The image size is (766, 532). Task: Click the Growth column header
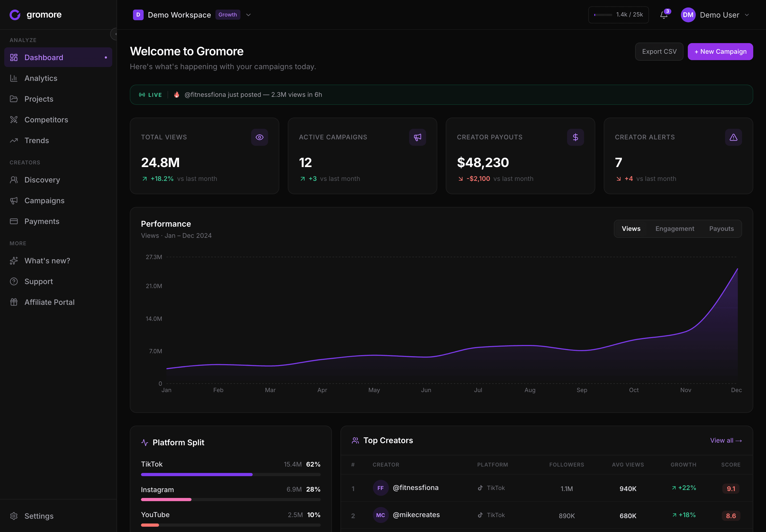pyautogui.click(x=683, y=465)
